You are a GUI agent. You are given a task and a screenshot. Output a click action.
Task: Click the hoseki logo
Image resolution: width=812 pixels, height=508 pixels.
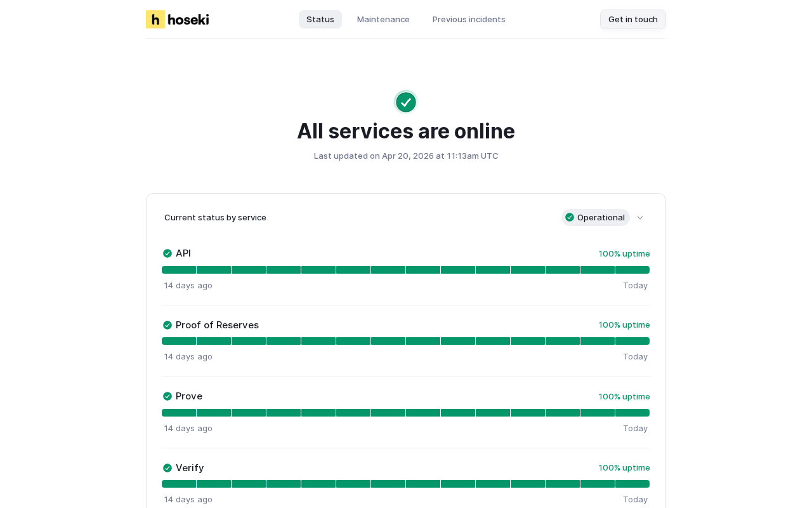coord(178,19)
